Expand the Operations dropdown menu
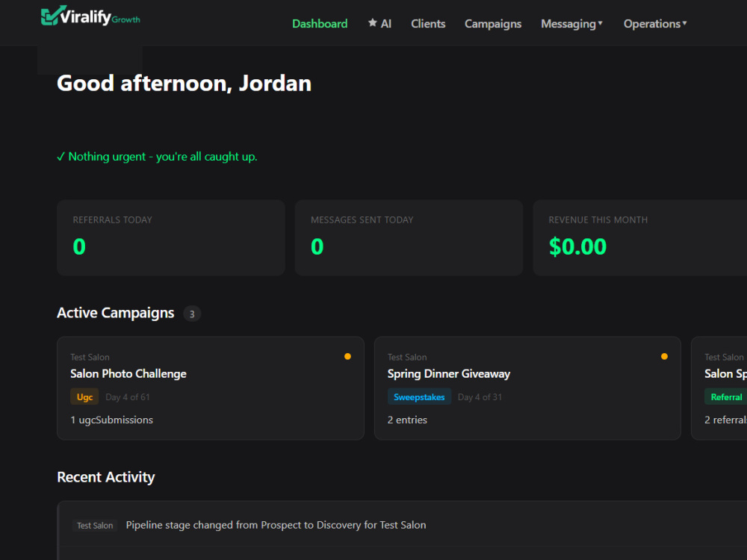The height and width of the screenshot is (560, 747). pyautogui.click(x=655, y=24)
